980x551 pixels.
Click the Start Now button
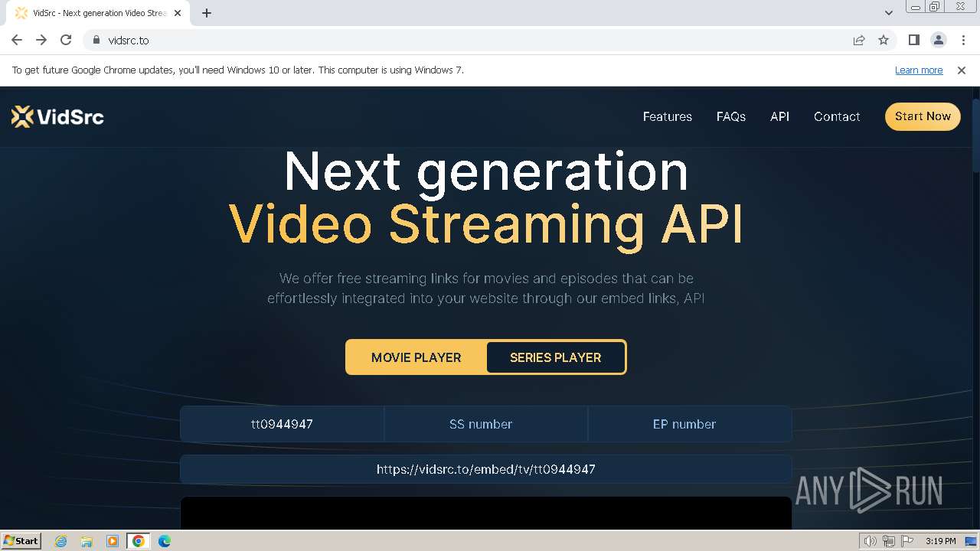(x=923, y=116)
